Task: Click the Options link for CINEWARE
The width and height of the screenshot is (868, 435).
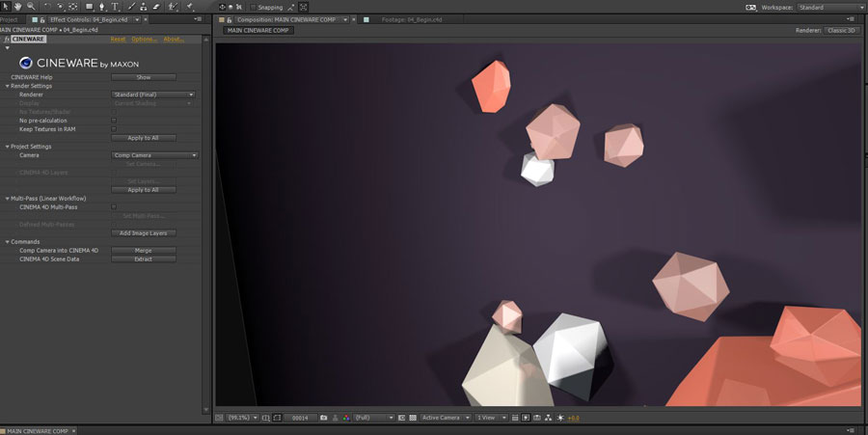Action: [x=144, y=40]
